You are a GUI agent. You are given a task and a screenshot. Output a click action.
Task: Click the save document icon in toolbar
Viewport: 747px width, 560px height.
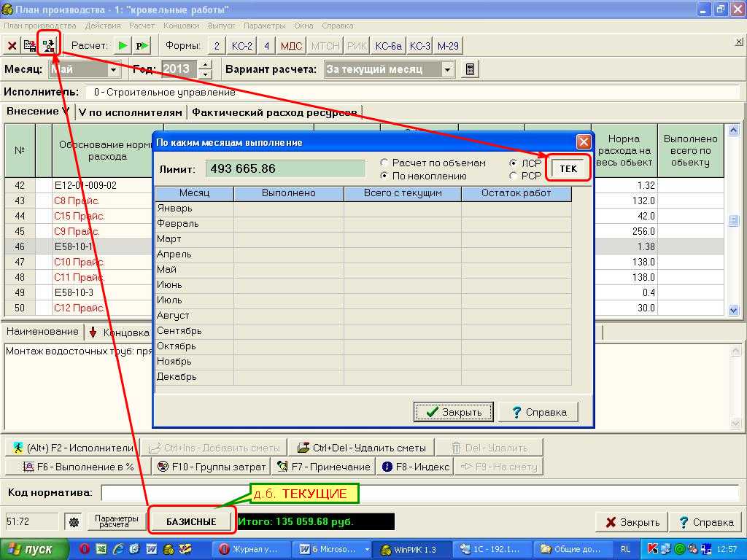pyautogui.click(x=29, y=46)
